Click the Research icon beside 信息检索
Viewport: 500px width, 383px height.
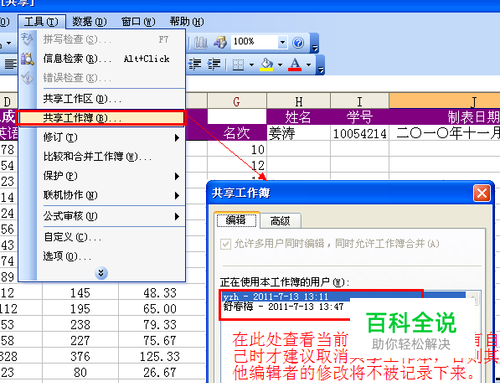(x=27, y=59)
